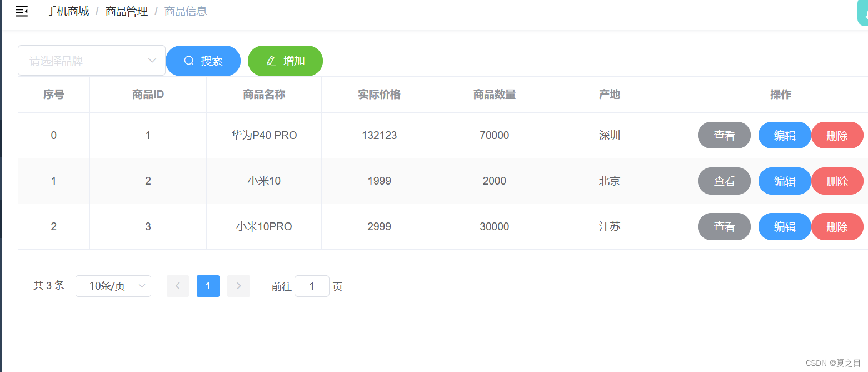Go to the next page arrow
This screenshot has height=372, width=868.
(238, 286)
